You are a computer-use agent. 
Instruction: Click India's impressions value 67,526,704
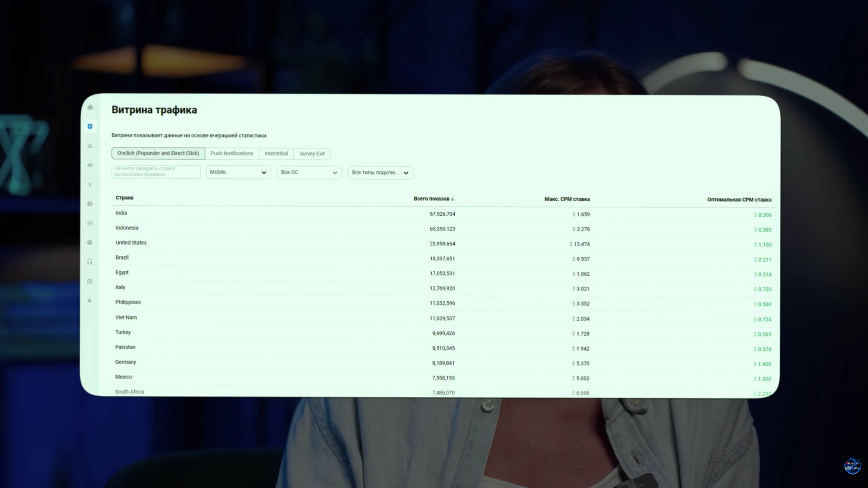(442, 214)
